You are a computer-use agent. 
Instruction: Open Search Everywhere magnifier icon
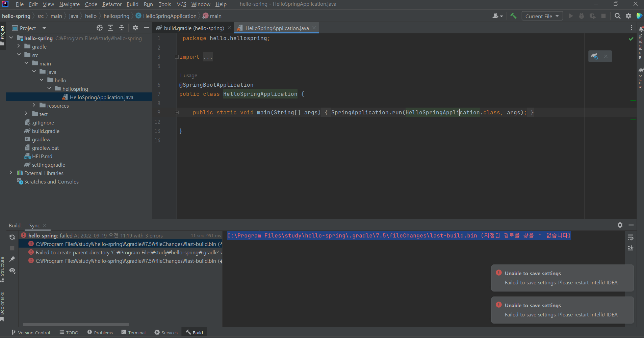[x=617, y=16]
